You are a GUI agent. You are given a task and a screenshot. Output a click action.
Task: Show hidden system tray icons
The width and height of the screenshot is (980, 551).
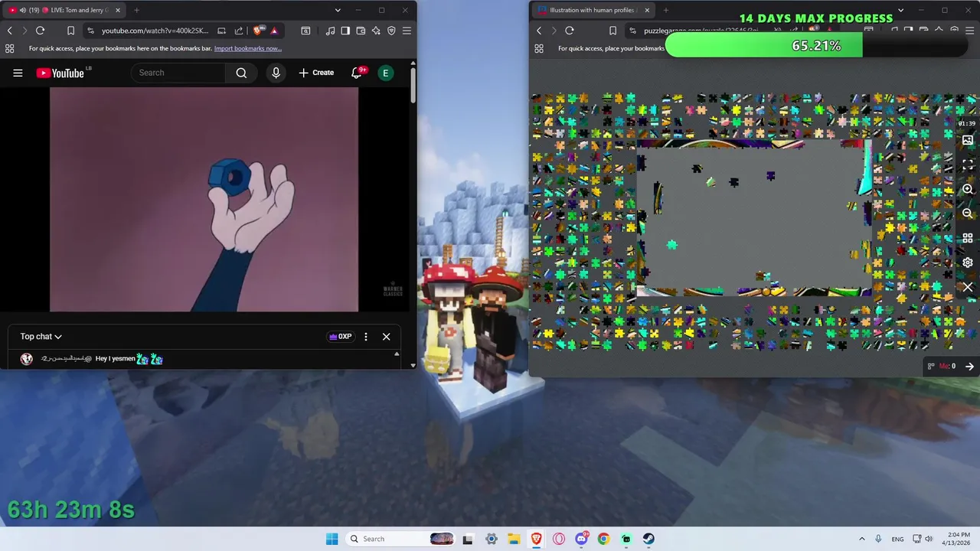[x=862, y=539]
